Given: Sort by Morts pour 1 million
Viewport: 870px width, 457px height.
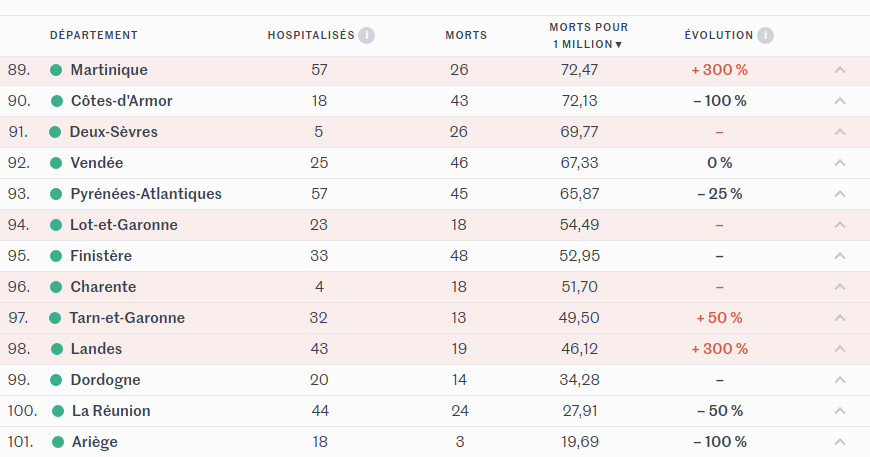Looking at the screenshot, I should (588, 35).
